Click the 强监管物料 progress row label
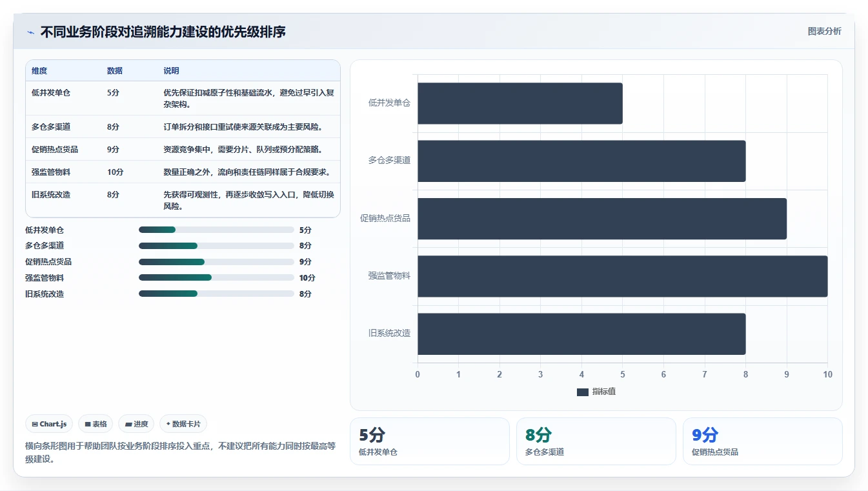This screenshot has height=491, width=868. click(x=45, y=277)
